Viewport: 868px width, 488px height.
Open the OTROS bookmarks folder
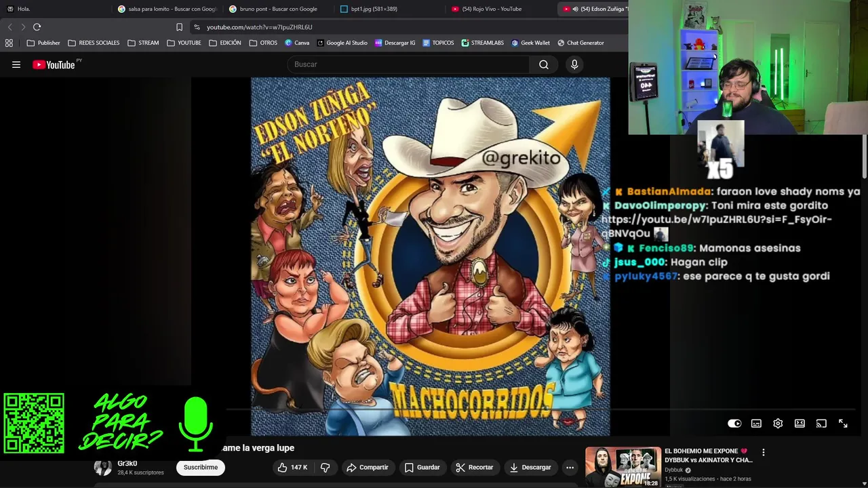pos(263,43)
